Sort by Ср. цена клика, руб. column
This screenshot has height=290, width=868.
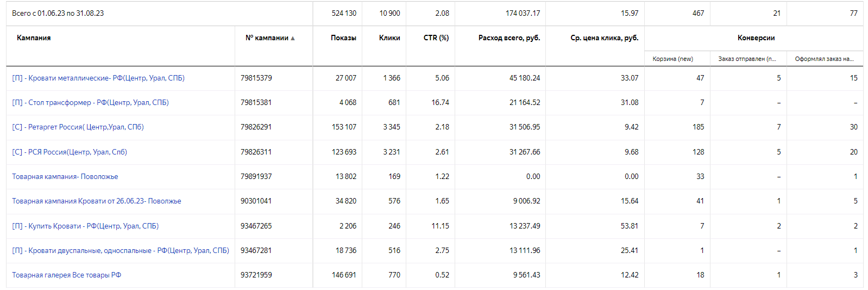click(605, 38)
